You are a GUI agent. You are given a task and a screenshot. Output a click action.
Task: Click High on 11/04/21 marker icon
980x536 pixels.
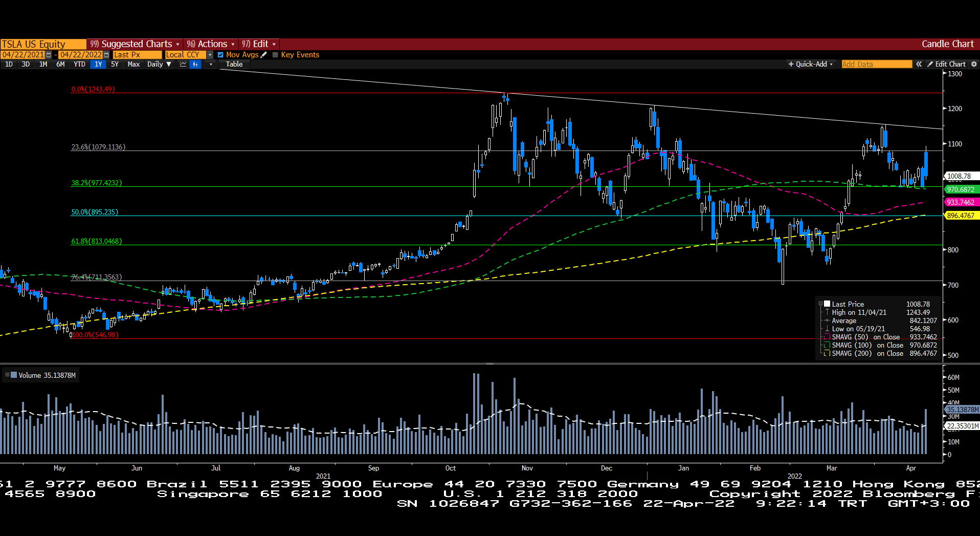click(x=827, y=312)
